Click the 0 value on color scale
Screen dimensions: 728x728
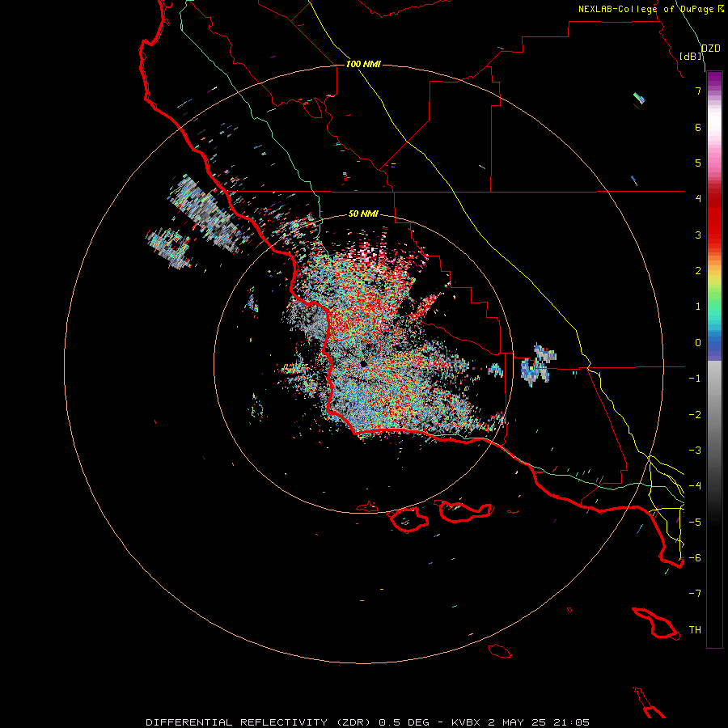click(698, 343)
